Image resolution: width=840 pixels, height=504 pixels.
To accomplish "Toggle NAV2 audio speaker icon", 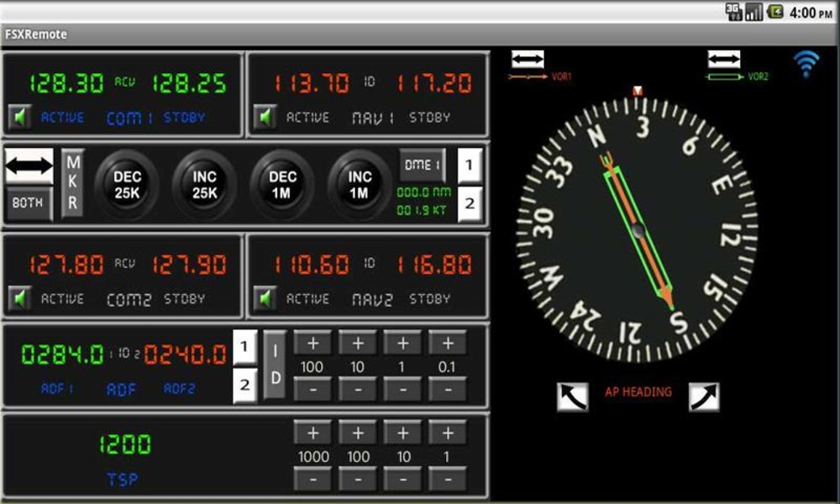I will 265,298.
